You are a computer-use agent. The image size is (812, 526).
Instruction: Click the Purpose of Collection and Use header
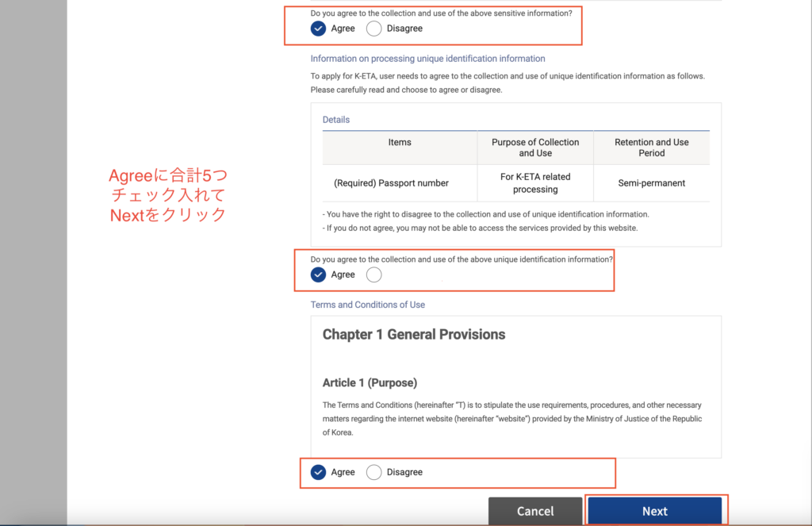[x=535, y=148]
